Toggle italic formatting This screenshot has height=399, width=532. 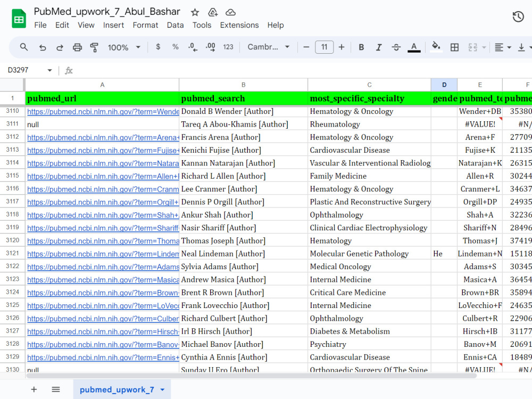pos(379,47)
